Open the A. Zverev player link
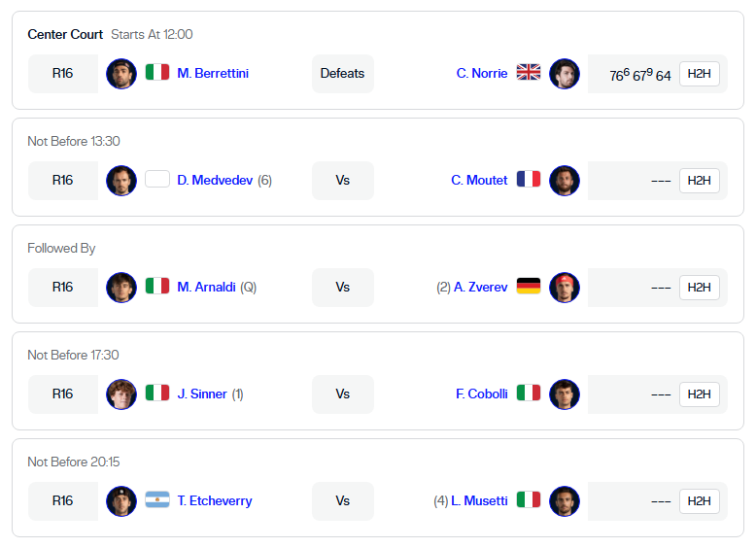Viewport: 756px width, 548px height. coord(480,287)
